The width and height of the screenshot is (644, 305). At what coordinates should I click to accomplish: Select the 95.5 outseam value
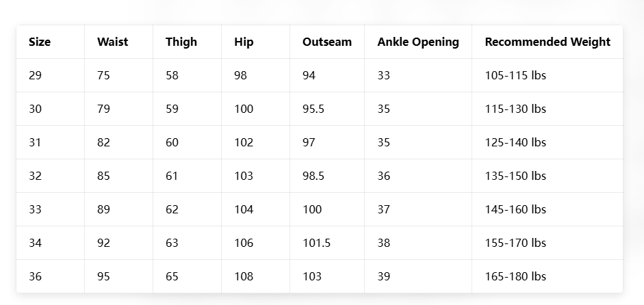[x=313, y=109]
